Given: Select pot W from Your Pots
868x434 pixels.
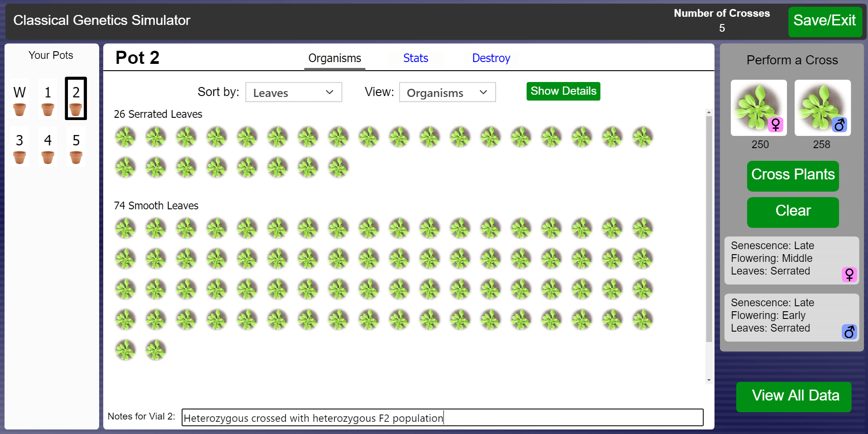Looking at the screenshot, I should [x=19, y=100].
